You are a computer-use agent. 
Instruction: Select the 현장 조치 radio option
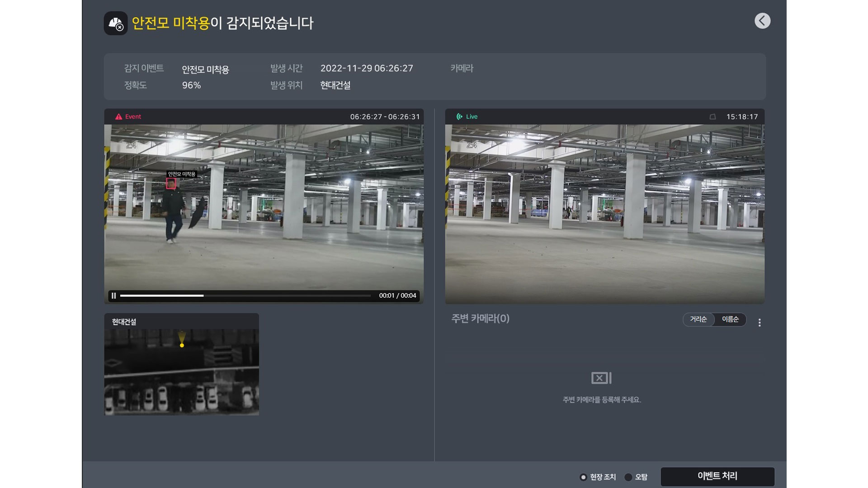coord(583,477)
